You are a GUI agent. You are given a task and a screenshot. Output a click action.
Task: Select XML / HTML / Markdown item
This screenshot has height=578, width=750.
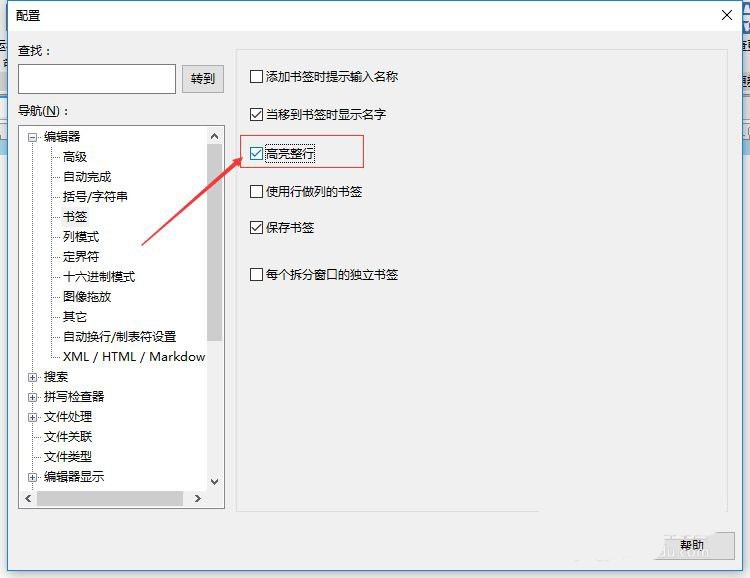(134, 357)
